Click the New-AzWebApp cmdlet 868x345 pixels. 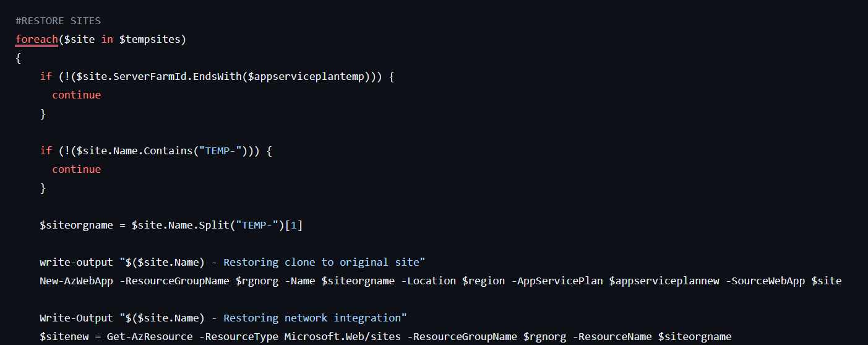pyautogui.click(x=76, y=281)
